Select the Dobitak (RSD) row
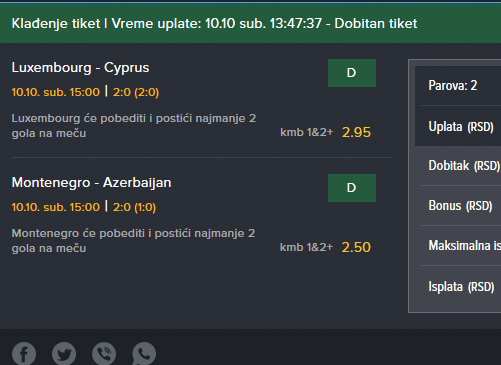Viewport: 501px width, 365px height. pyautogui.click(x=458, y=166)
